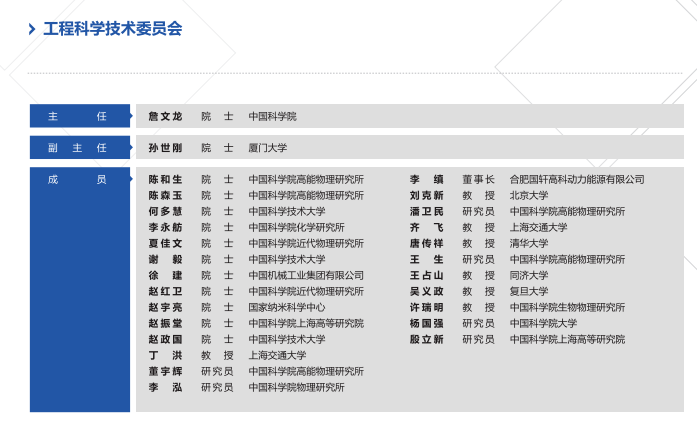Click 国家纳米科学中心

click(287, 308)
